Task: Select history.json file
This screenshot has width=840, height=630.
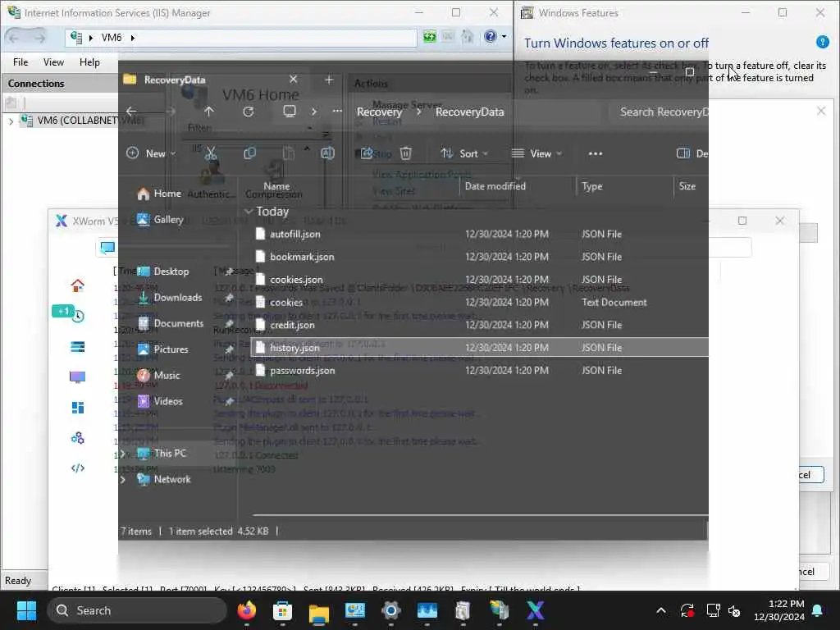Action: (479, 348)
